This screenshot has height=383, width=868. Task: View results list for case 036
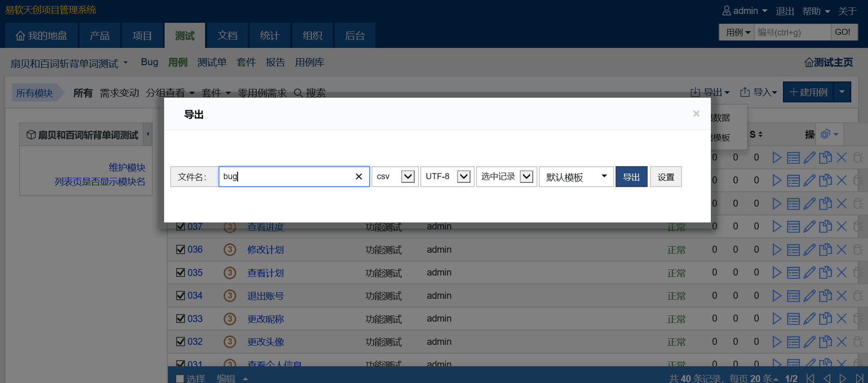[793, 250]
